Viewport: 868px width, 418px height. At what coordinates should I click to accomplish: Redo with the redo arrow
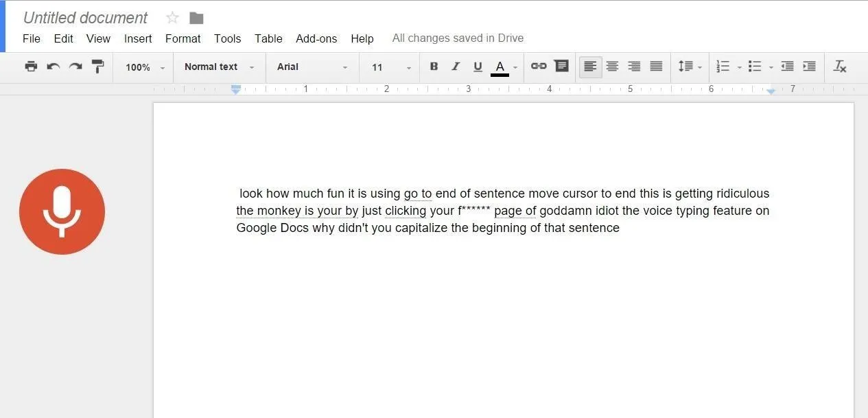tap(75, 67)
